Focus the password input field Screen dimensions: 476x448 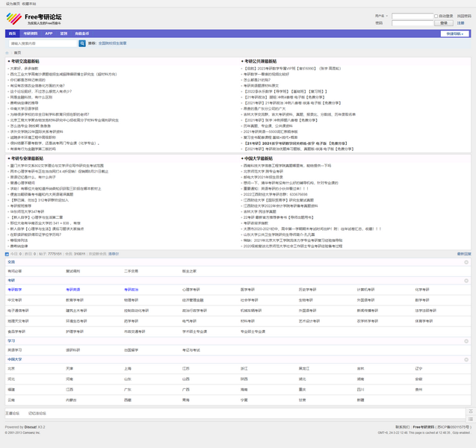point(412,22)
